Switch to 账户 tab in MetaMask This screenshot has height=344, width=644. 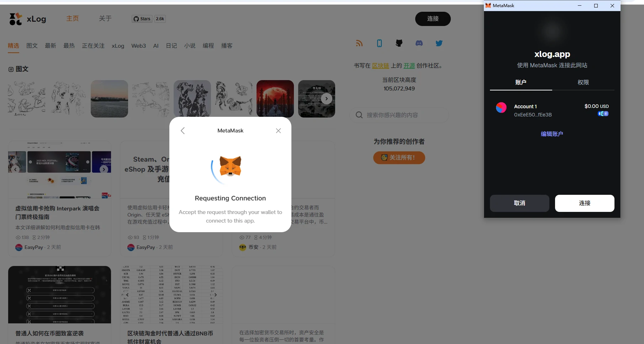pyautogui.click(x=521, y=82)
